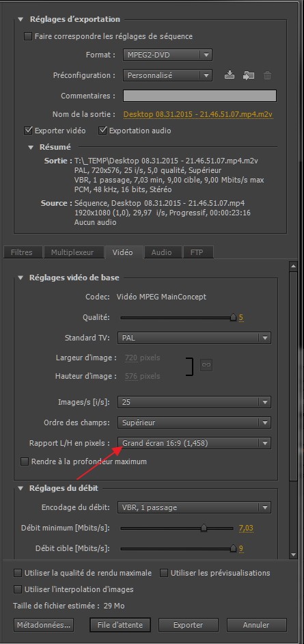Click the Qualité slider handle

[234, 317]
